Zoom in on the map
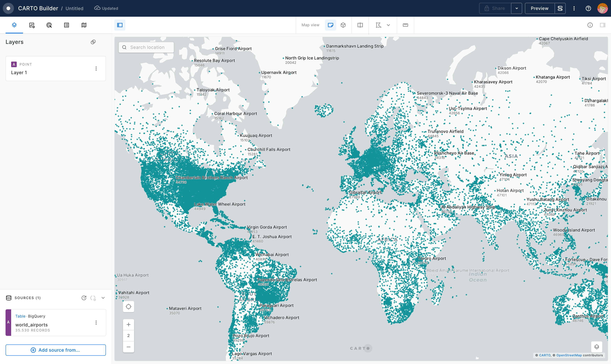This screenshot has width=611, height=364. (128, 325)
